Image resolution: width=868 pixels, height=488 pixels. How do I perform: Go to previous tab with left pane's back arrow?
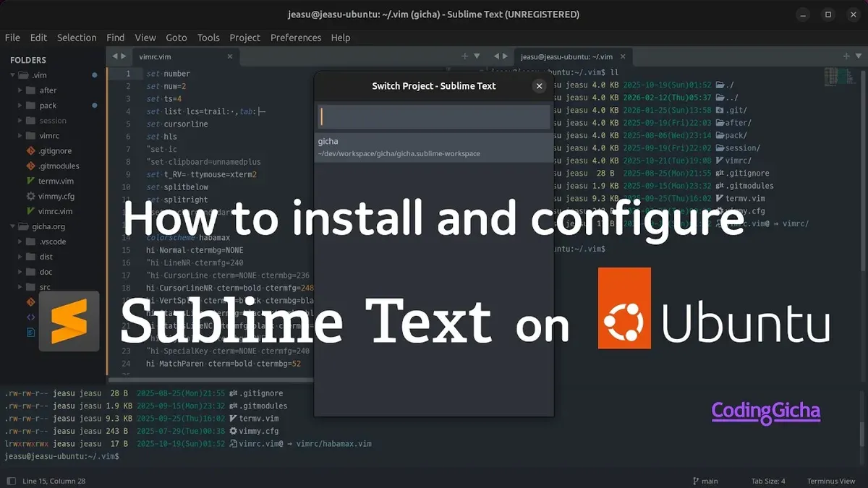point(114,56)
